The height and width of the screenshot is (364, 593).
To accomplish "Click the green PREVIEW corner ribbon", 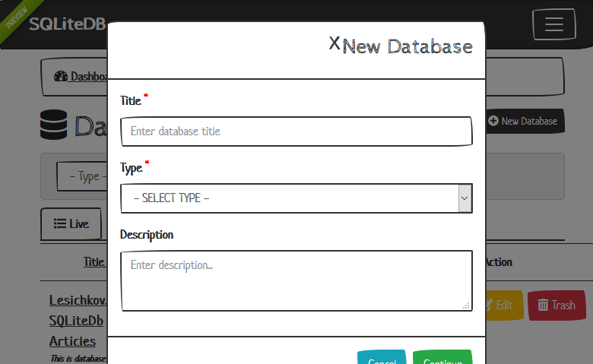I will [x=17, y=16].
